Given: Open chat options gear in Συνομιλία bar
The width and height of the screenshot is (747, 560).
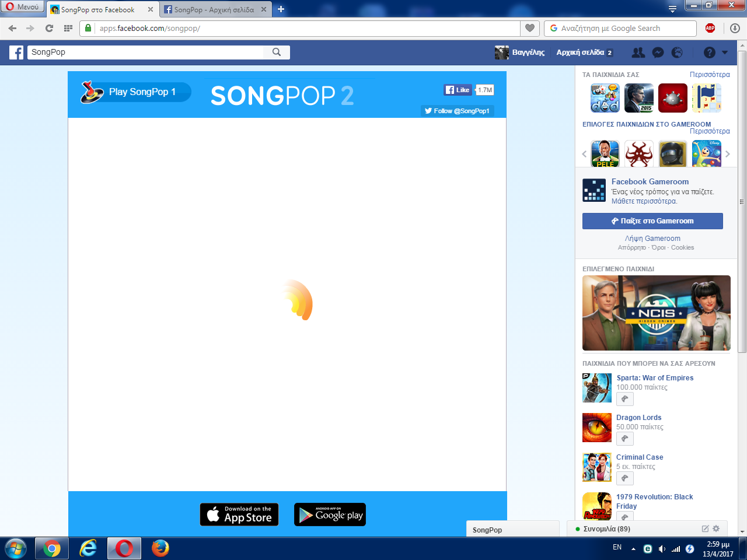Looking at the screenshot, I should (716, 528).
